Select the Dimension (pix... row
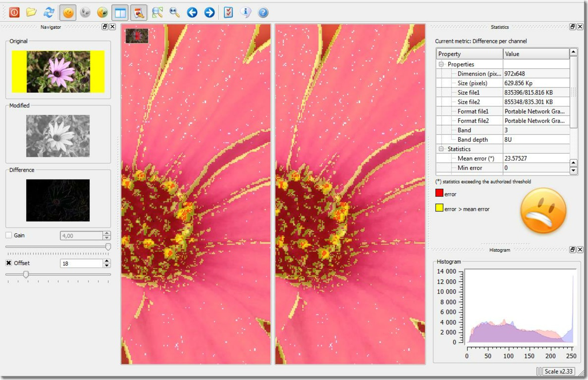The width and height of the screenshot is (588, 380). (503, 74)
